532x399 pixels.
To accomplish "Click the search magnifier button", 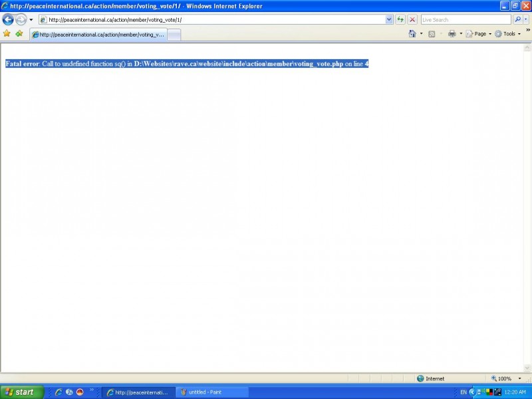I will (x=517, y=19).
